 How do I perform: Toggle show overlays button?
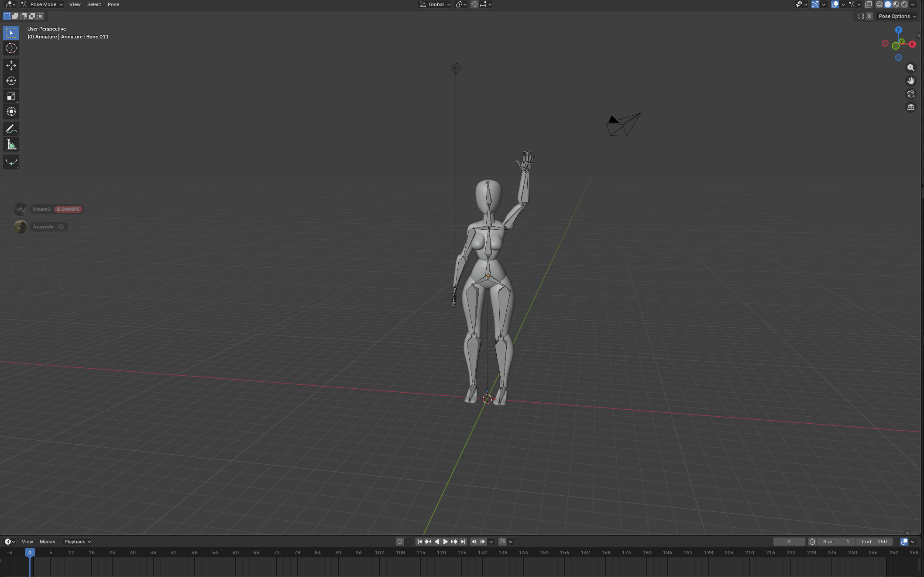coord(835,4)
